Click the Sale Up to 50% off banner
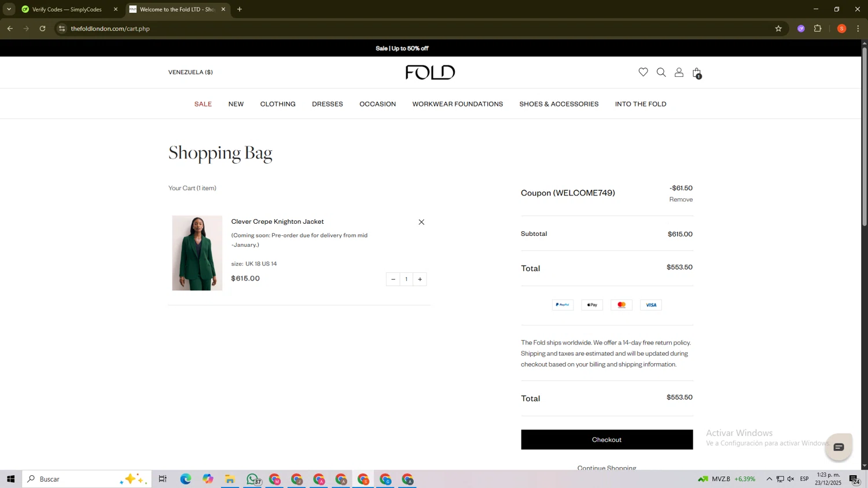The image size is (868, 488). [402, 48]
